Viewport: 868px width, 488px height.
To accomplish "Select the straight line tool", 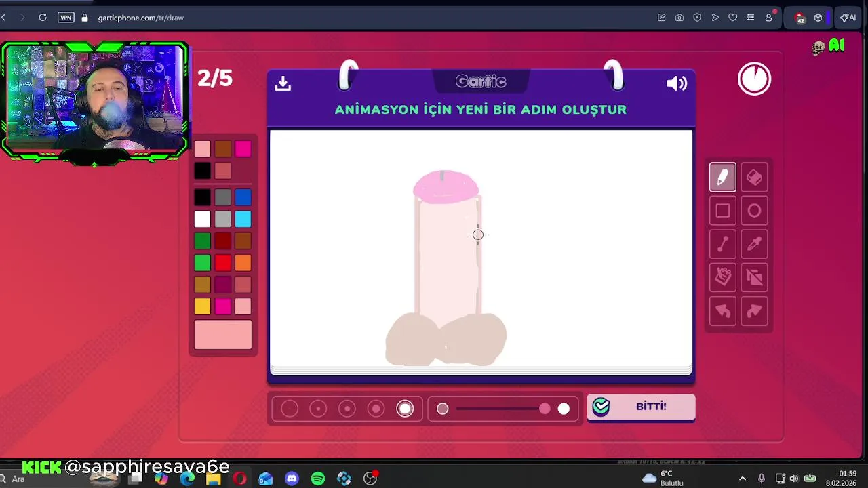I will 722,244.
